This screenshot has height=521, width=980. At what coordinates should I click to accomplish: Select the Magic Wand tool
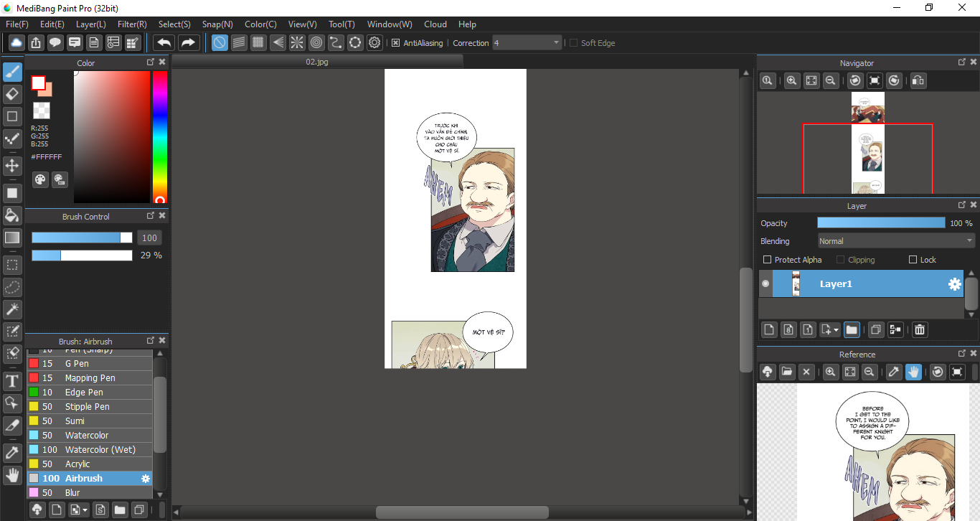pos(12,309)
